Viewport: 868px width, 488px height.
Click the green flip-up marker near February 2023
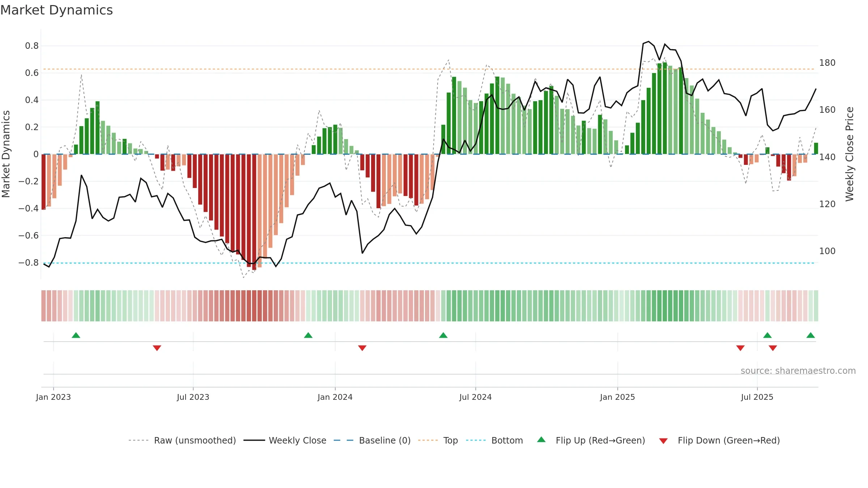pyautogui.click(x=76, y=335)
